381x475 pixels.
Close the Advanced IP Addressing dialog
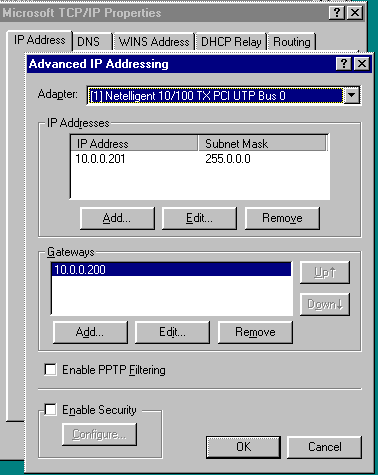361,63
